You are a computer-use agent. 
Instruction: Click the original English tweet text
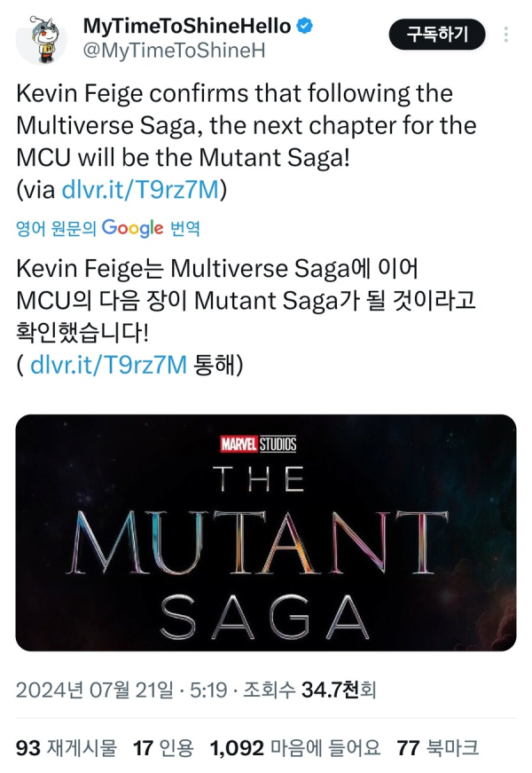click(246, 141)
